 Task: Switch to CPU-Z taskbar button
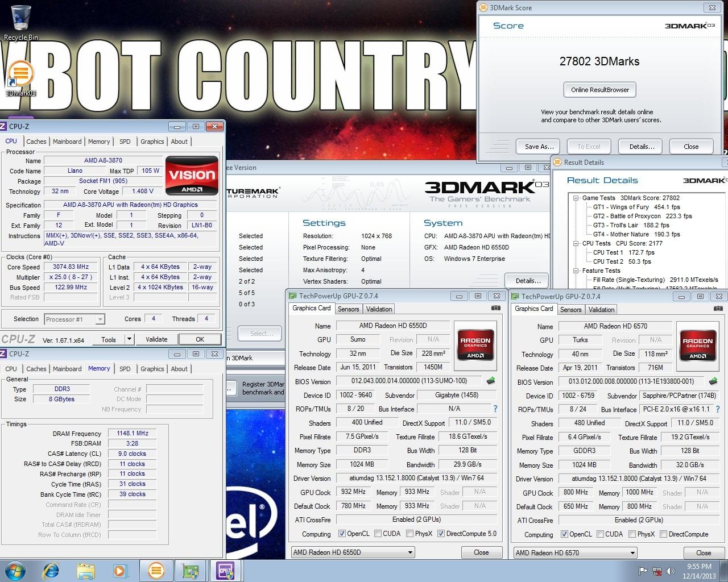tap(225, 571)
